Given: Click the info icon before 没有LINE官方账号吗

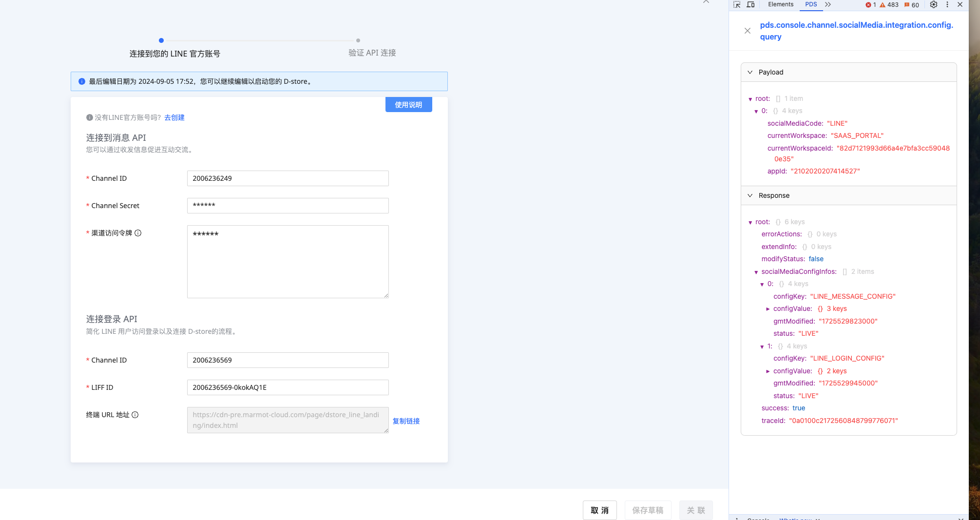Looking at the screenshot, I should pos(90,117).
